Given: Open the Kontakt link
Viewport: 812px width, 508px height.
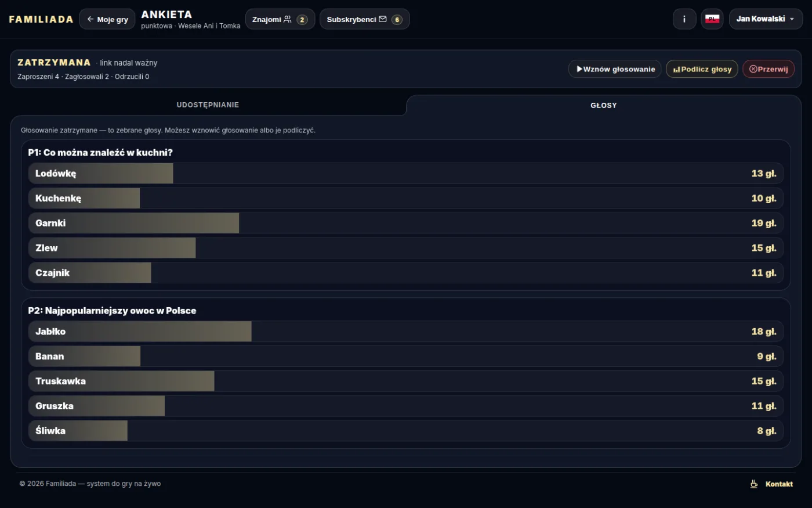Looking at the screenshot, I should 779,484.
